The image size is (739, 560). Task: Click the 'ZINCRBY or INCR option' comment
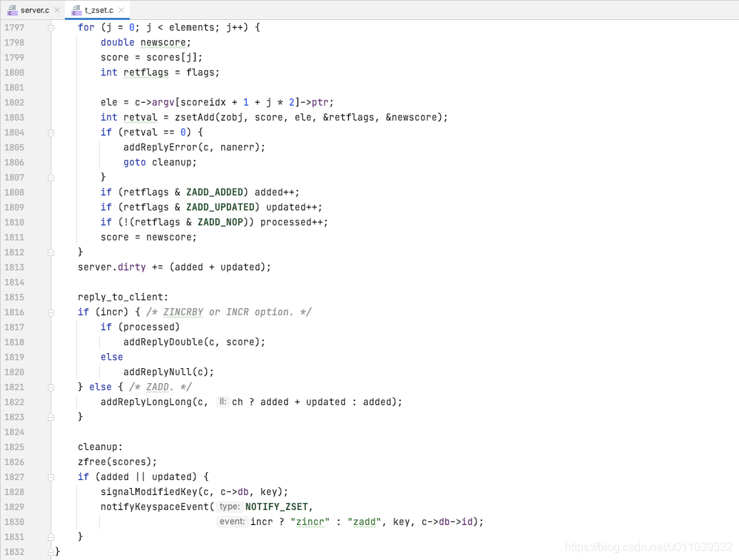(228, 312)
